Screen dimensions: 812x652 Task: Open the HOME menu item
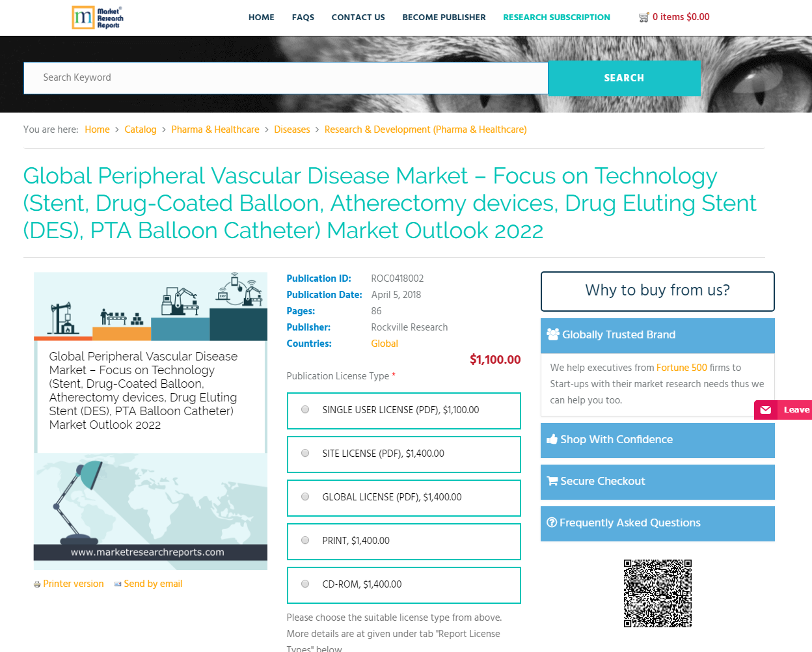tap(262, 18)
